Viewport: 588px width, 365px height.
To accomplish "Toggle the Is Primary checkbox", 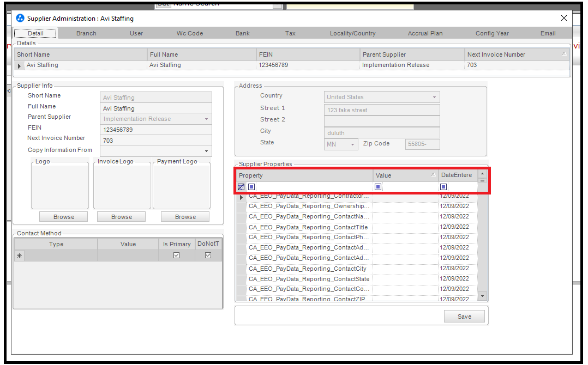I will tap(176, 255).
